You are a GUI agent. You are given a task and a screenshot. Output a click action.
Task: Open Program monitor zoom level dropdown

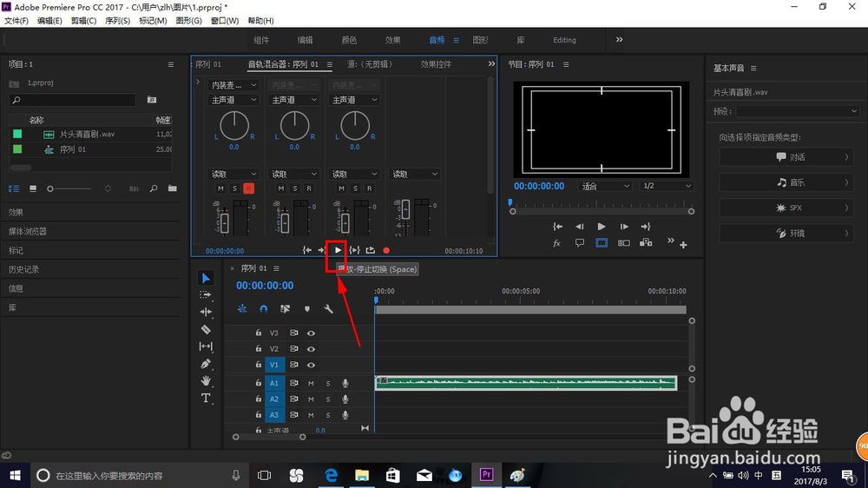click(x=605, y=186)
